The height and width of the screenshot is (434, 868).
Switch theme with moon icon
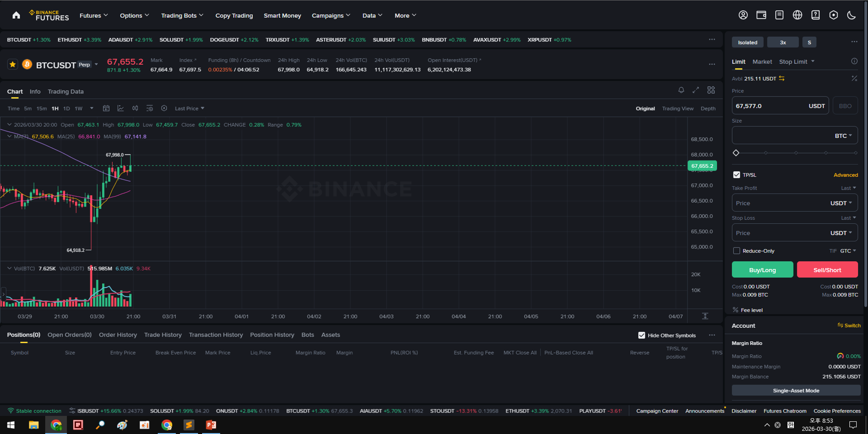852,15
